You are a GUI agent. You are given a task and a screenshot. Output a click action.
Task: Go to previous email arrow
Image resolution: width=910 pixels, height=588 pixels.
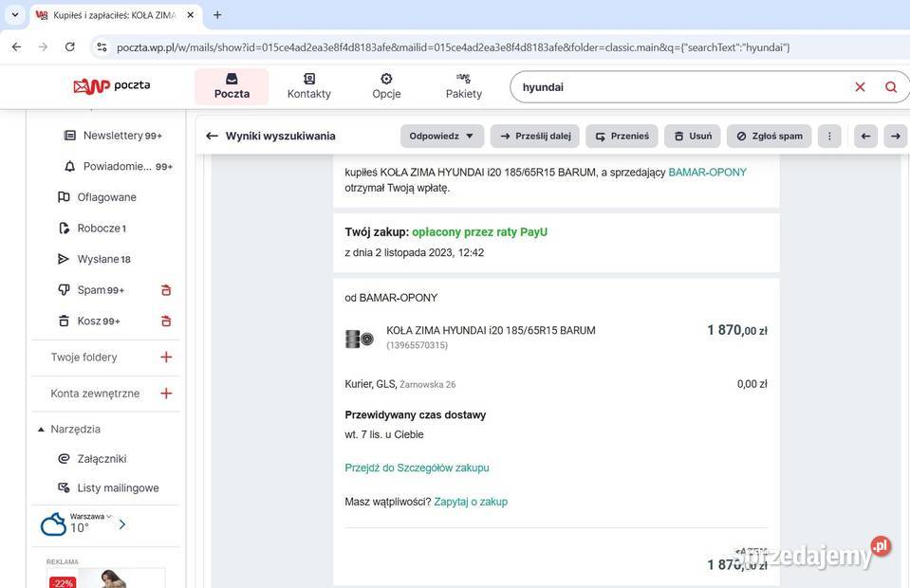coord(866,137)
